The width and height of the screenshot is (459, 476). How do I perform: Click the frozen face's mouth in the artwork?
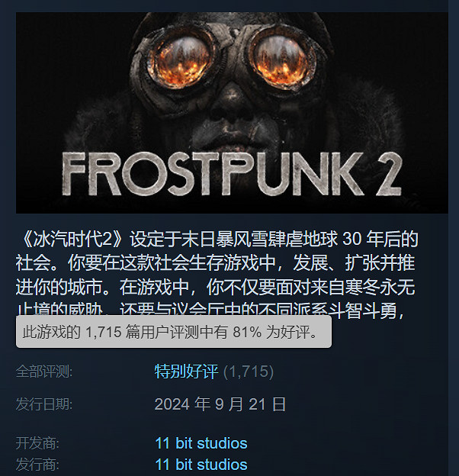tap(232, 138)
